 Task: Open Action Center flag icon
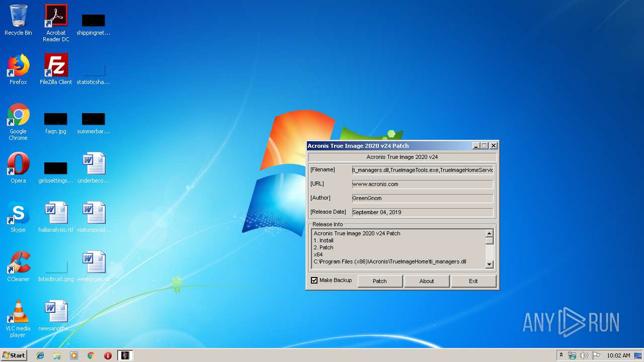click(x=596, y=355)
